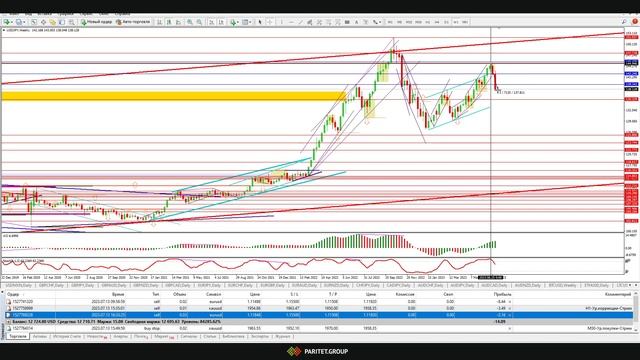Open the EURJPY,Daily chart tab
640x360 pixels.
(209, 285)
